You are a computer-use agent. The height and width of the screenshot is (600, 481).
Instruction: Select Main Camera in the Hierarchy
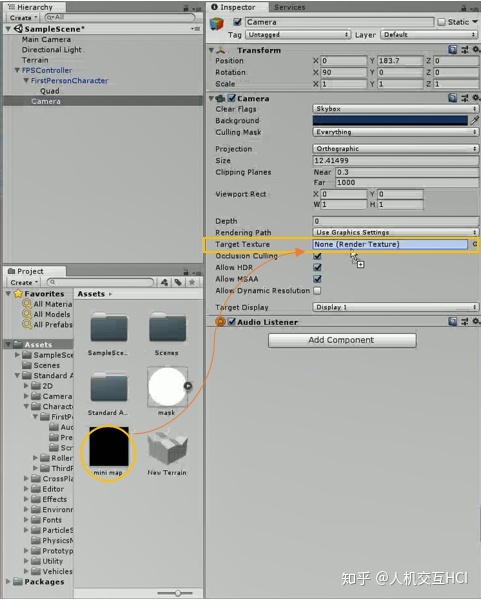click(46, 39)
